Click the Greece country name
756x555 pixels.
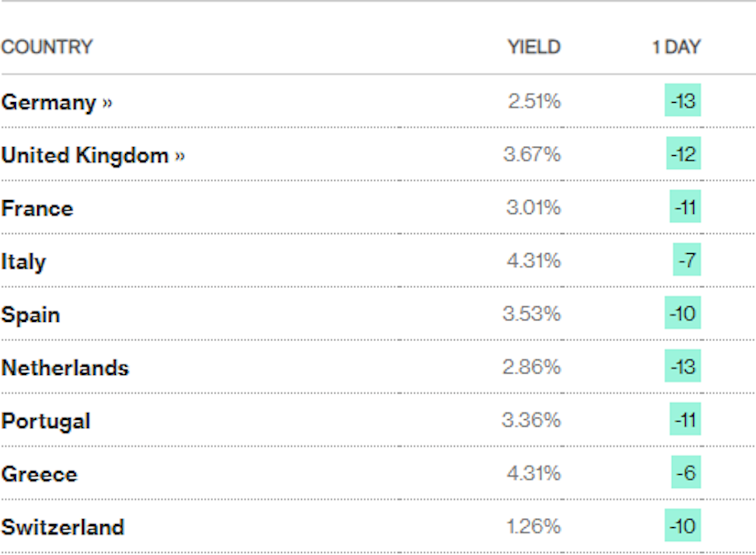[39, 474]
